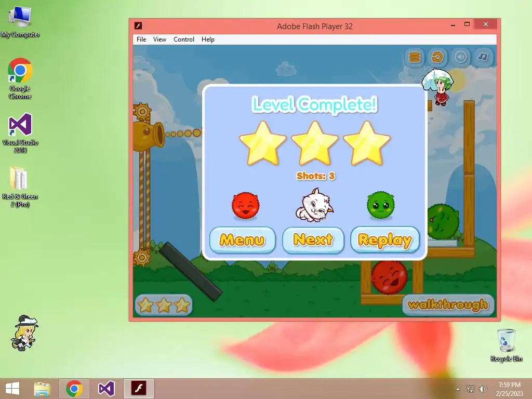
Task: Click the red laughing ball in wooden box
Action: coord(389,277)
